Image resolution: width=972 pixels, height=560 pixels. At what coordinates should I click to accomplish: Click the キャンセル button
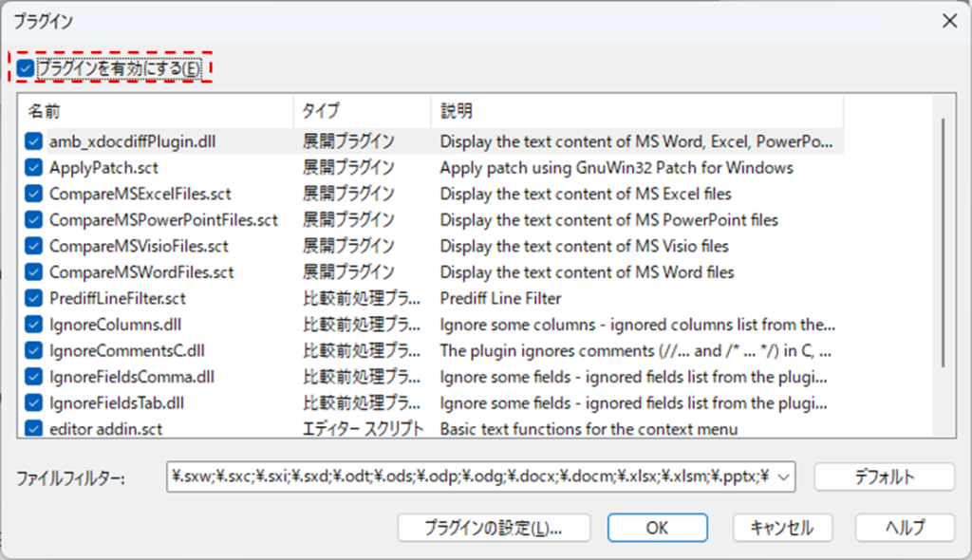[x=780, y=527]
